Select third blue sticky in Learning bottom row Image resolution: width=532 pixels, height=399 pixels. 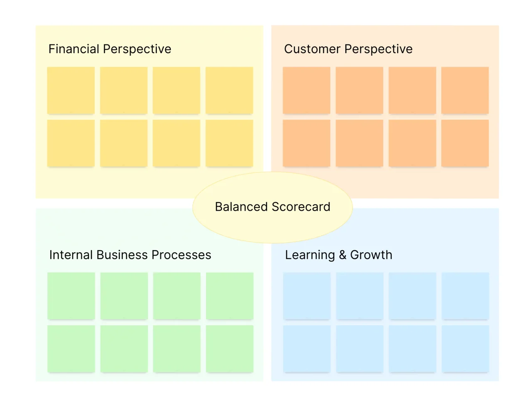pos(413,349)
